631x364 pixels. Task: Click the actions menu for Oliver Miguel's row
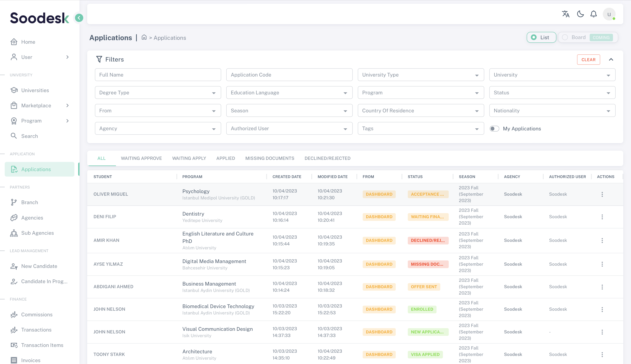click(602, 194)
